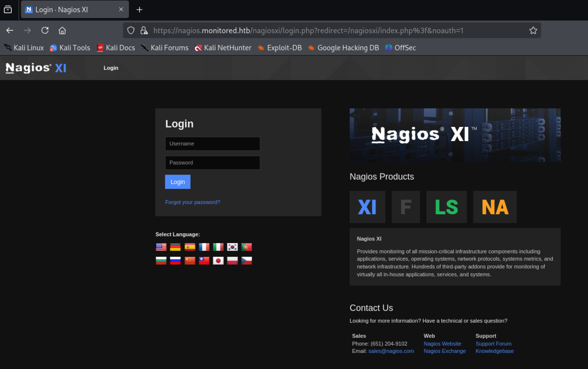Open Kali Tools bookmark
This screenshot has width=588, height=369.
pos(70,48)
